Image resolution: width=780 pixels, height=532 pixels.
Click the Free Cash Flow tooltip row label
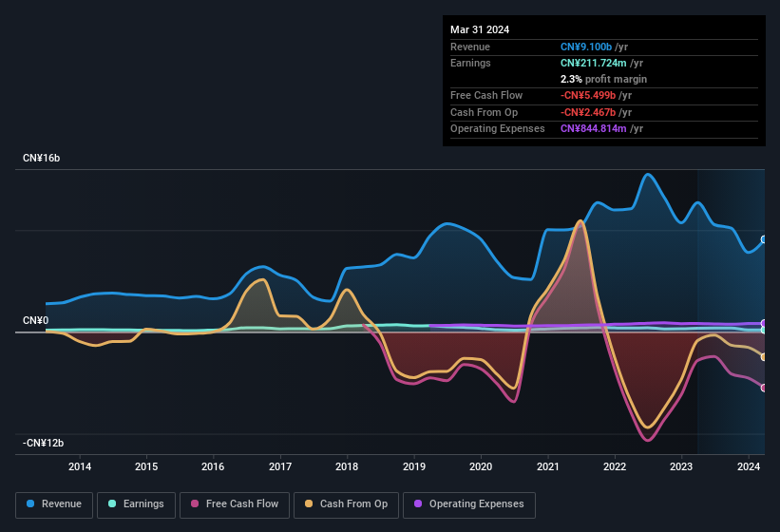coord(486,95)
